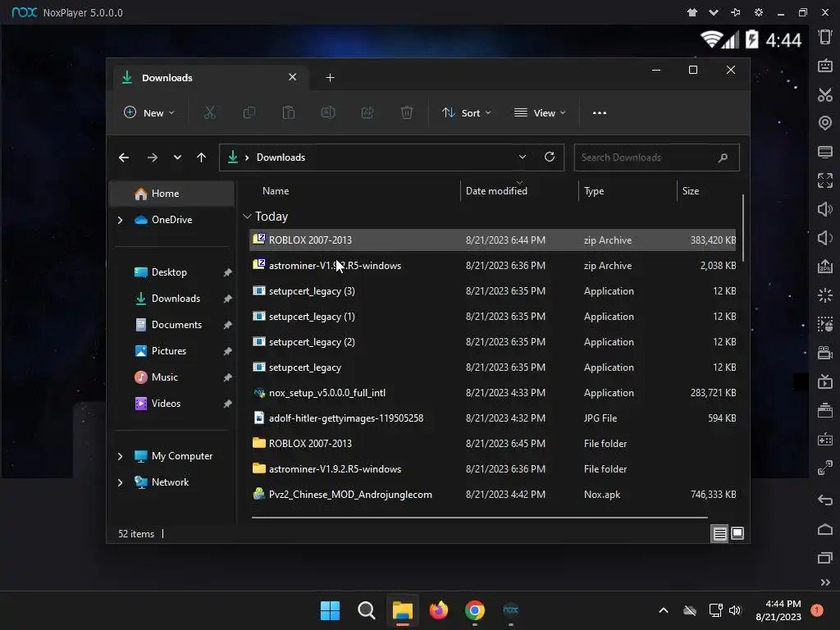Screen dimensions: 840x630
Task: Go forward with the right arrow button
Action: coord(152,157)
